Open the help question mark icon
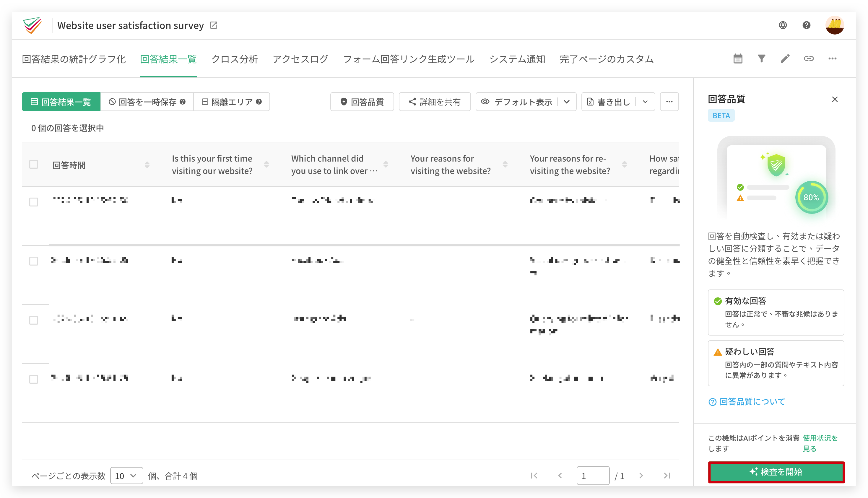The image size is (868, 498). click(x=807, y=25)
